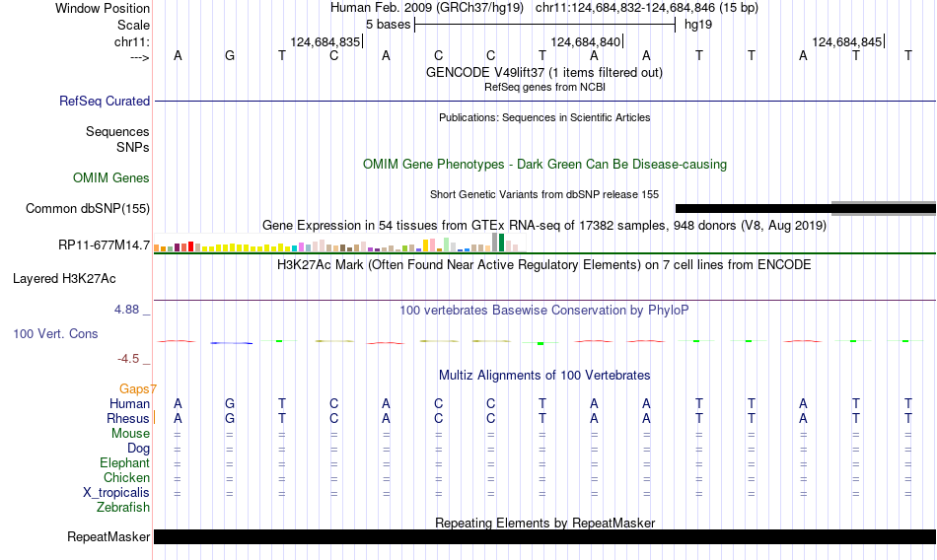Click the GTEx Gene Expression track title
The height and width of the screenshot is (560, 937).
pos(544,226)
